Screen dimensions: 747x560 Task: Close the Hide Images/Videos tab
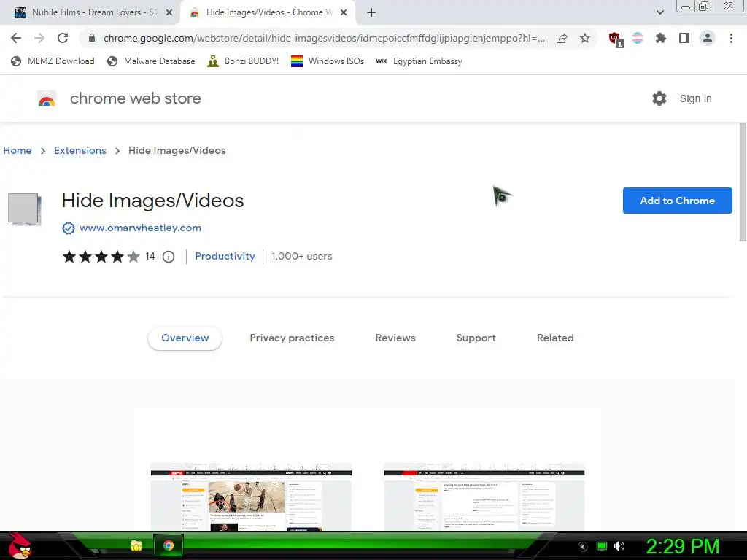pos(344,12)
